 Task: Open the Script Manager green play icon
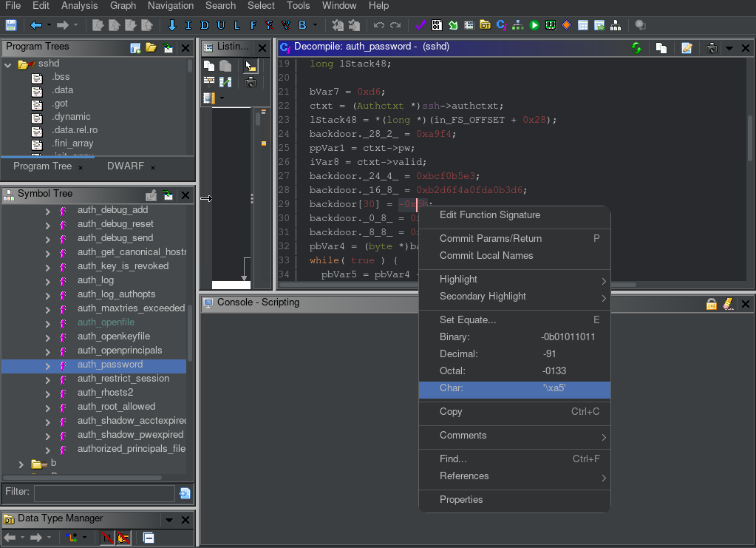coord(534,25)
